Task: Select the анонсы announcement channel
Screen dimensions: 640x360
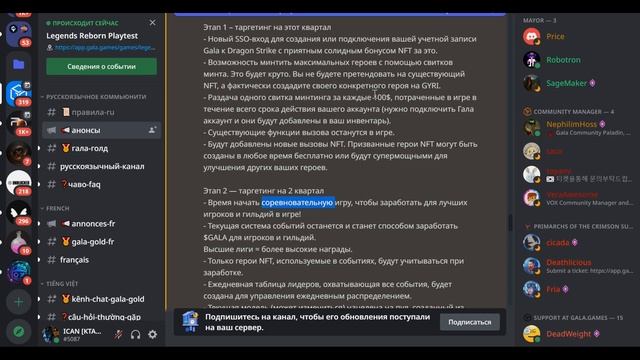Action: click(x=101, y=130)
